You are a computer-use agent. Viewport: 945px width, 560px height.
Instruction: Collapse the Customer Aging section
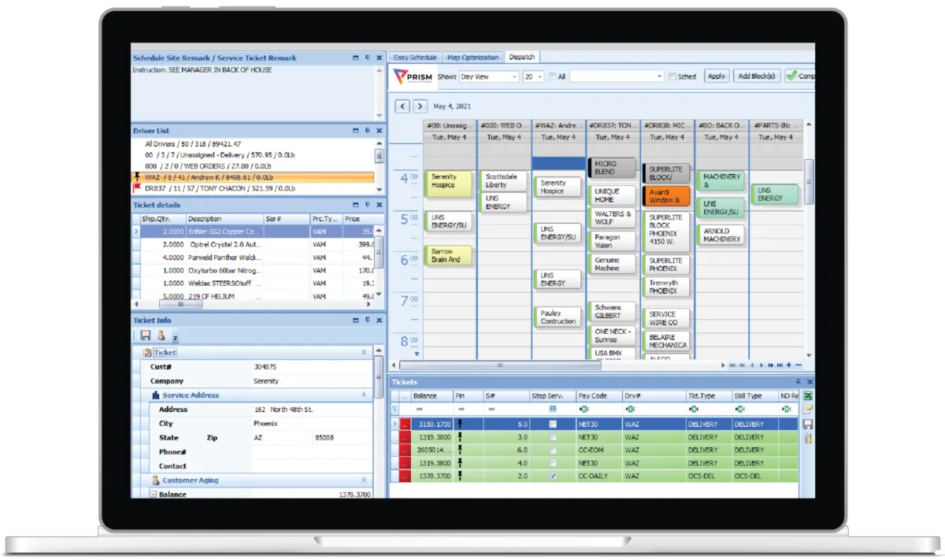click(x=364, y=480)
